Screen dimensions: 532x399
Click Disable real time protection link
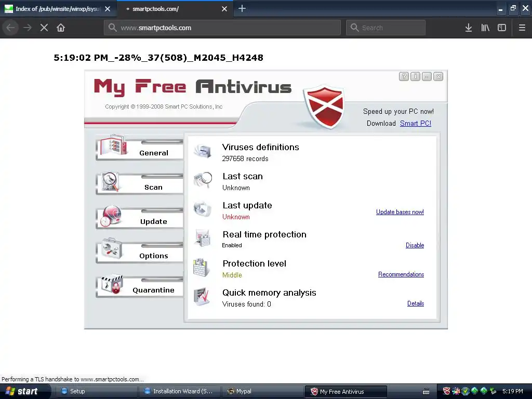coord(415,245)
